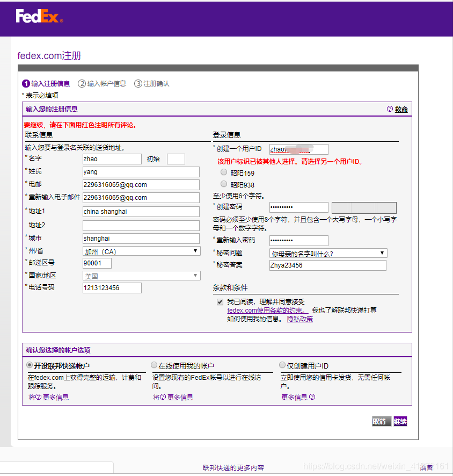Click the question icon under 开设联邦快递帐户
The image size is (453, 476).
pos(38,397)
